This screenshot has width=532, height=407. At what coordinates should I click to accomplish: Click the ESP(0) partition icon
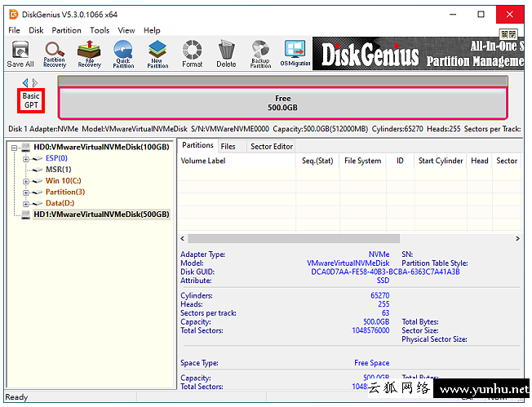(38, 158)
